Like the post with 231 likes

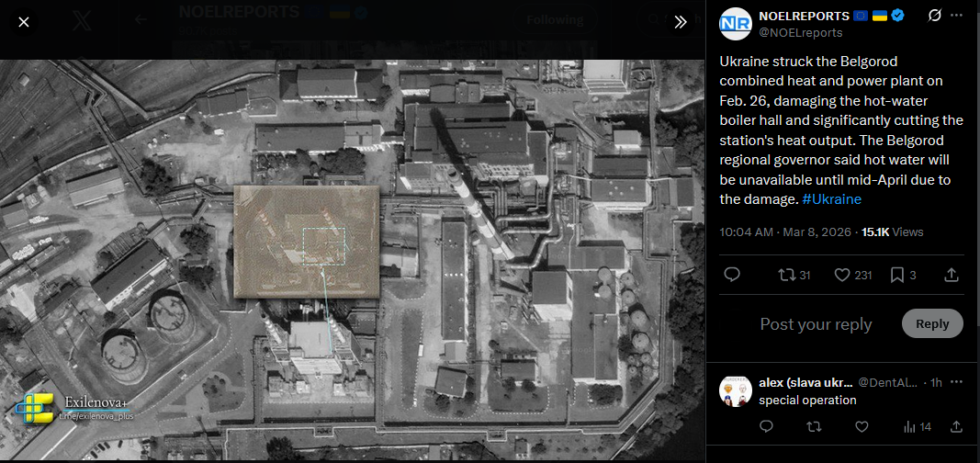click(x=853, y=275)
